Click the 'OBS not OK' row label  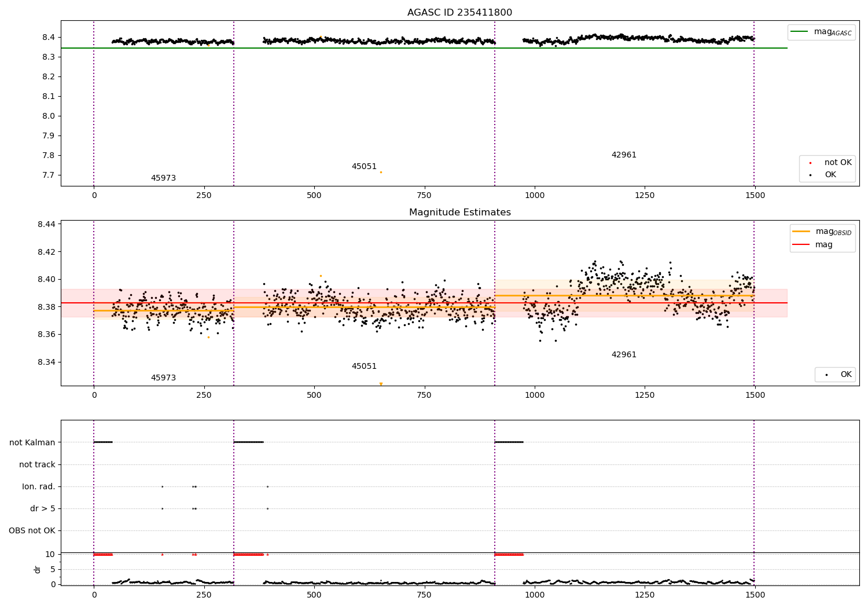(32, 531)
